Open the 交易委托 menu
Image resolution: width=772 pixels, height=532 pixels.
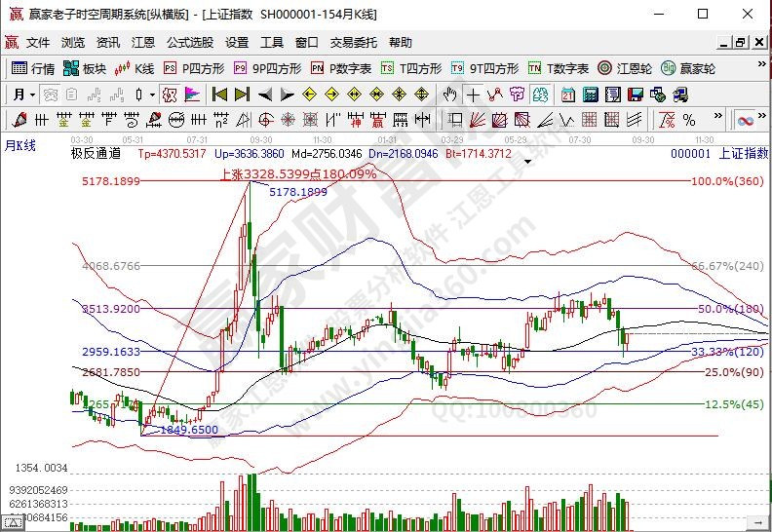[x=354, y=43]
